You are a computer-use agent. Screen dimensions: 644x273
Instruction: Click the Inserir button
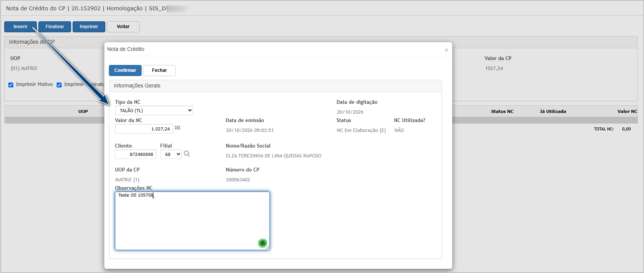point(21,27)
